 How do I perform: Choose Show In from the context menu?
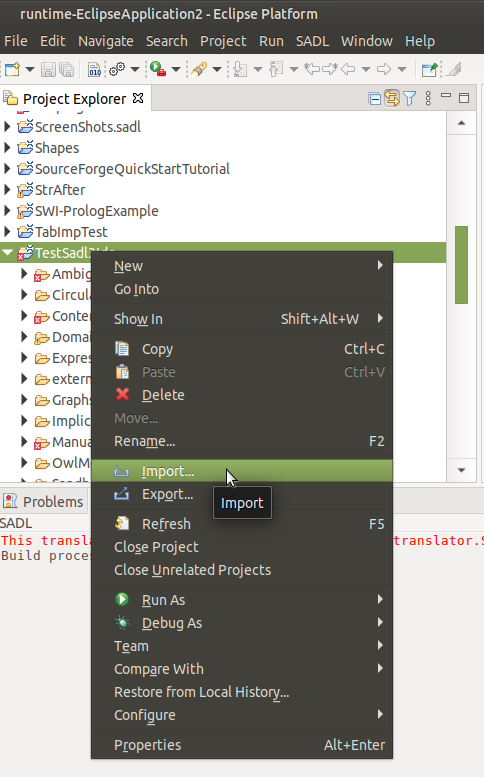[242, 319]
